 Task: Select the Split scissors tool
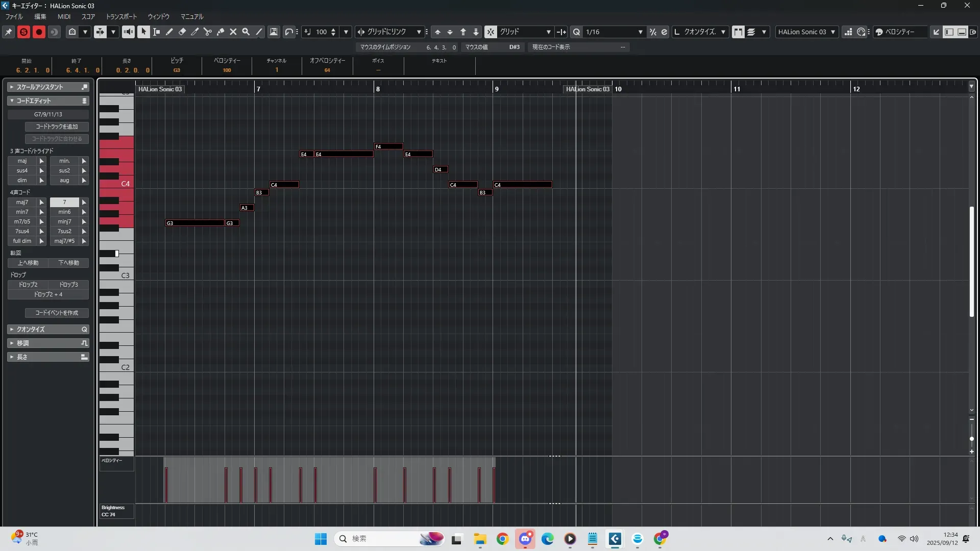pyautogui.click(x=208, y=32)
